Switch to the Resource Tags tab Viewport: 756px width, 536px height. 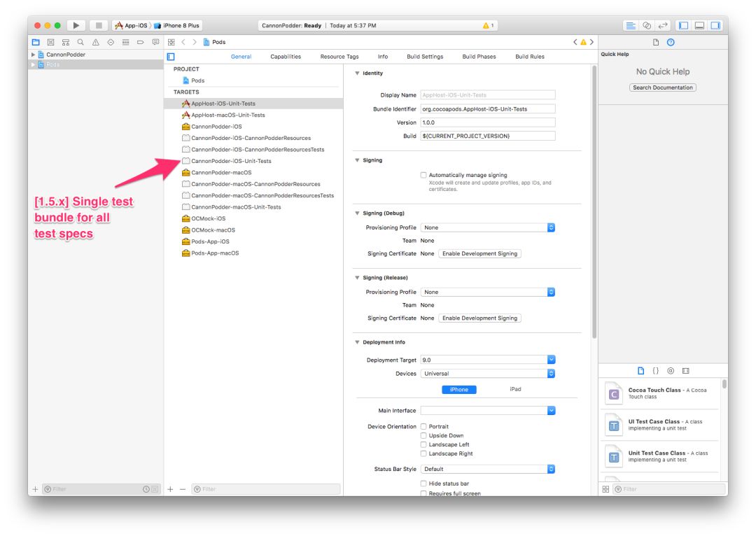(x=339, y=57)
